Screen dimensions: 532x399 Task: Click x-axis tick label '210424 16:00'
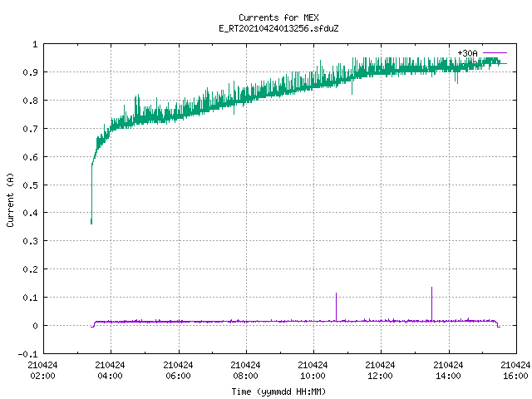515,371
